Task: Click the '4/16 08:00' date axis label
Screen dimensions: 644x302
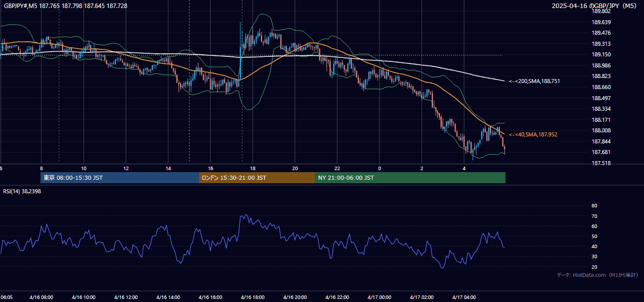Action: (x=41, y=297)
